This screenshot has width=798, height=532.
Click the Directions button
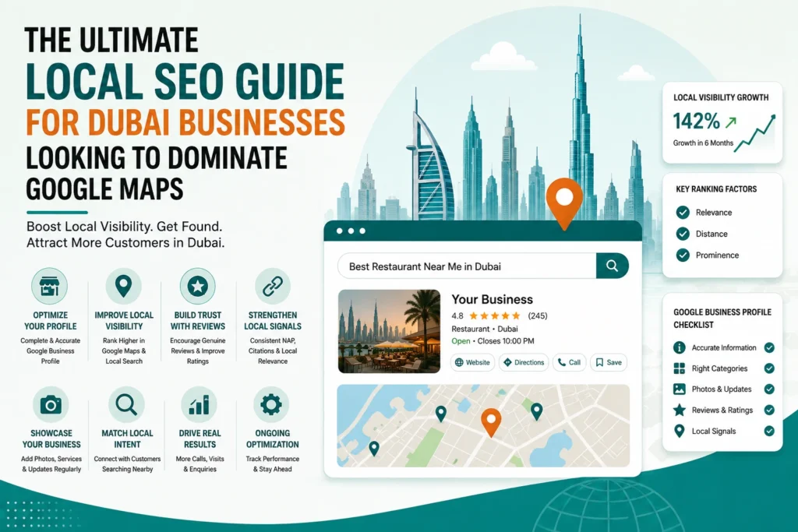(524, 363)
